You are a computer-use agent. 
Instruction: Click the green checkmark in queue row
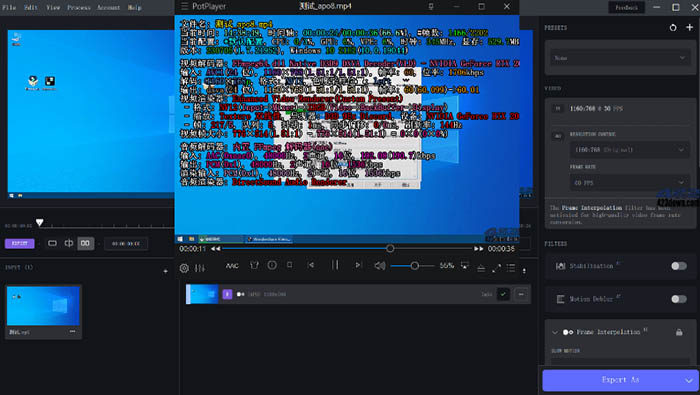504,294
